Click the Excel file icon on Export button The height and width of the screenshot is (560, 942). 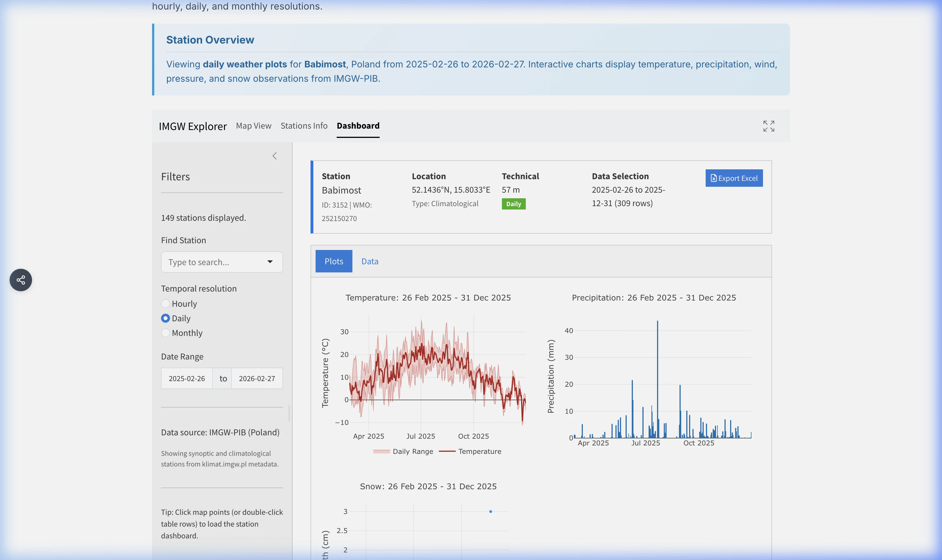713,178
